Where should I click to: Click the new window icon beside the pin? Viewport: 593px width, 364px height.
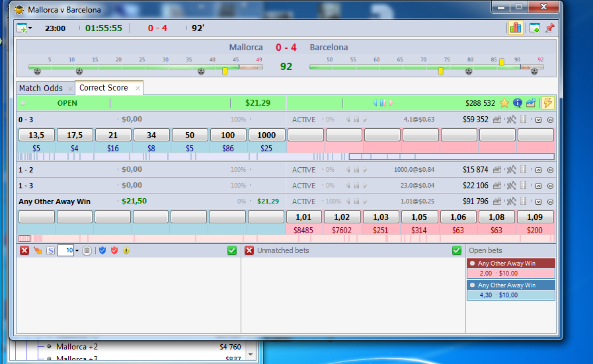[x=535, y=28]
